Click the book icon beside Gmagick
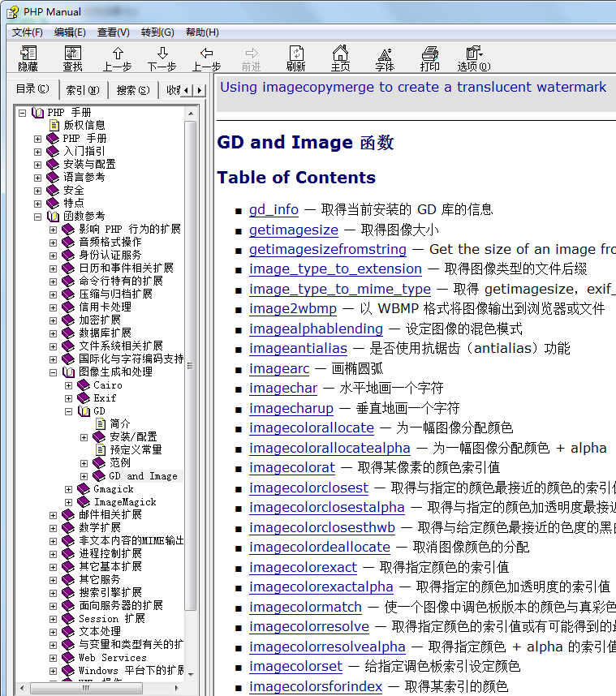Screen dimensions: 616x696 [84, 488]
